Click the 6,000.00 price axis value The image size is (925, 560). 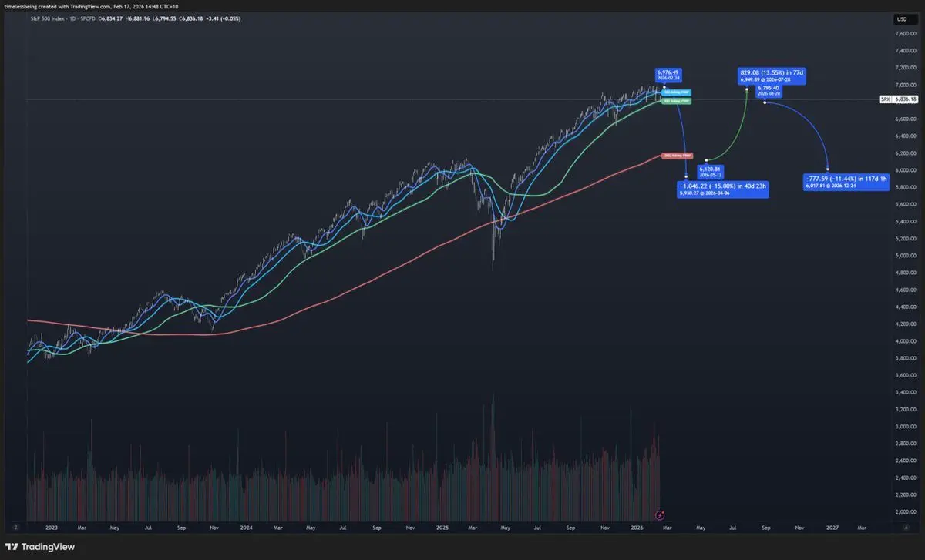tap(905, 170)
